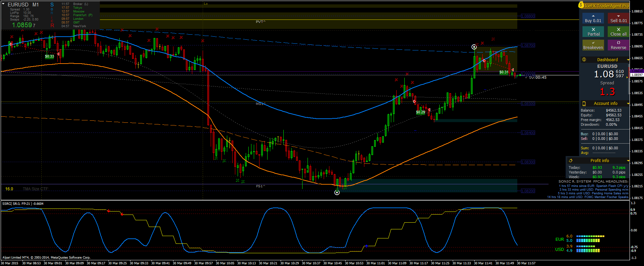The height and width of the screenshot is (266, 644).
Task: Click the 1.08300 price level tag
Action: pos(528,162)
